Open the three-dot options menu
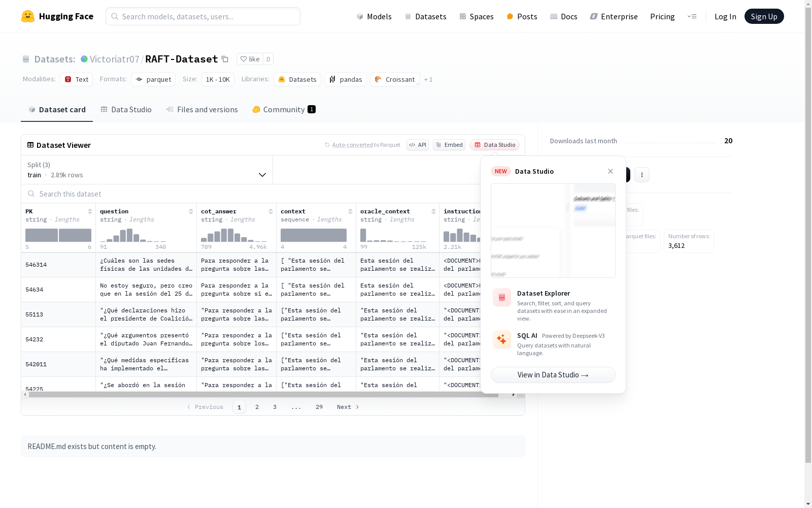Screen dimensions: 812x508 [642, 175]
